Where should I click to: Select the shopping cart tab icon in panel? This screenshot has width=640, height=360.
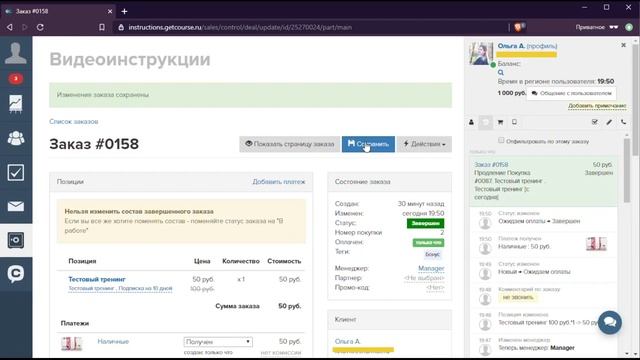point(500,122)
